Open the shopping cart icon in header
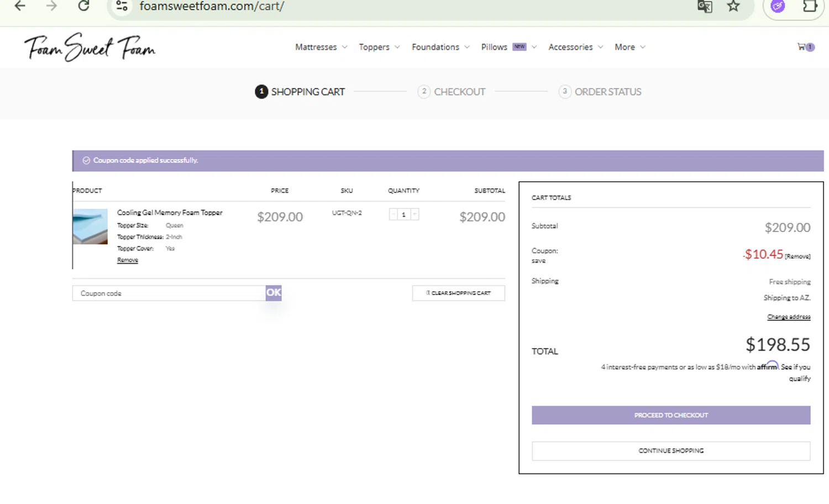Viewport: 829px width, 504px height. click(x=805, y=47)
